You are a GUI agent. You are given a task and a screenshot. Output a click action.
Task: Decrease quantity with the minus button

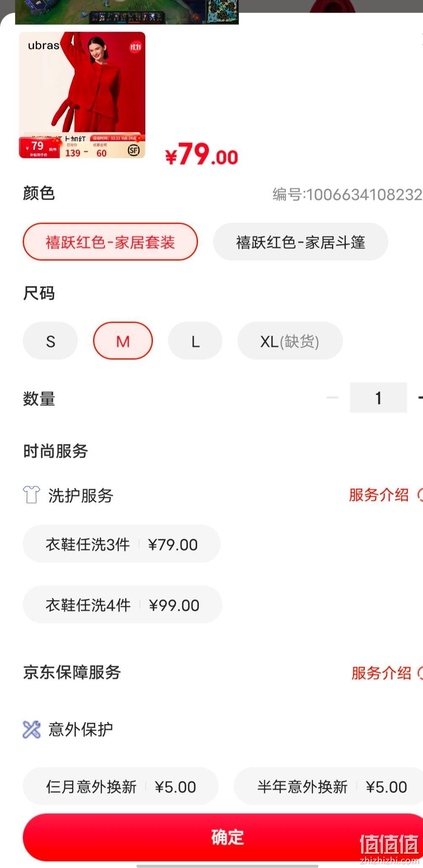332,397
